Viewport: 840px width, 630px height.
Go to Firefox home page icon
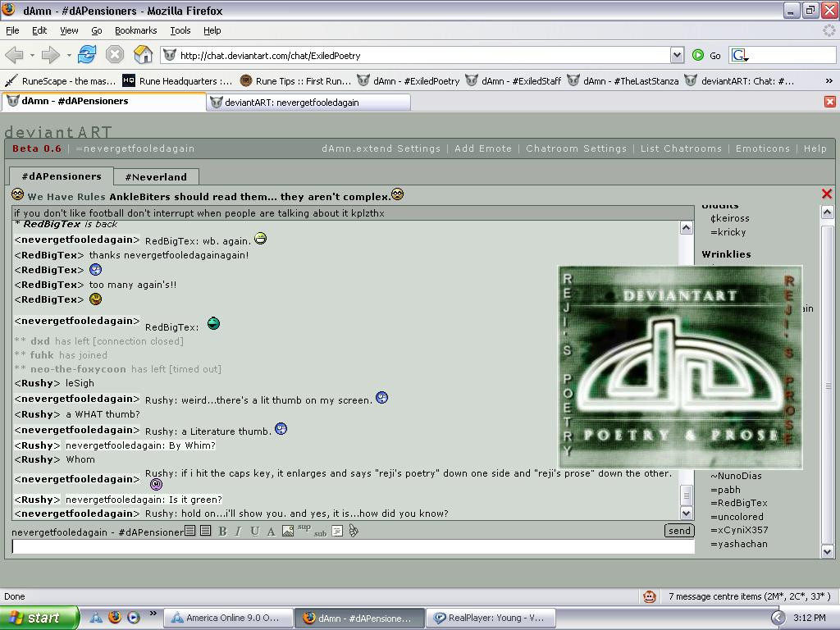click(x=143, y=55)
